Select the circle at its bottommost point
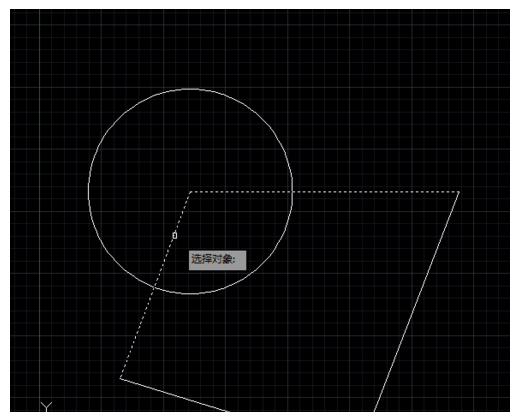The image size is (517, 412). (x=190, y=293)
